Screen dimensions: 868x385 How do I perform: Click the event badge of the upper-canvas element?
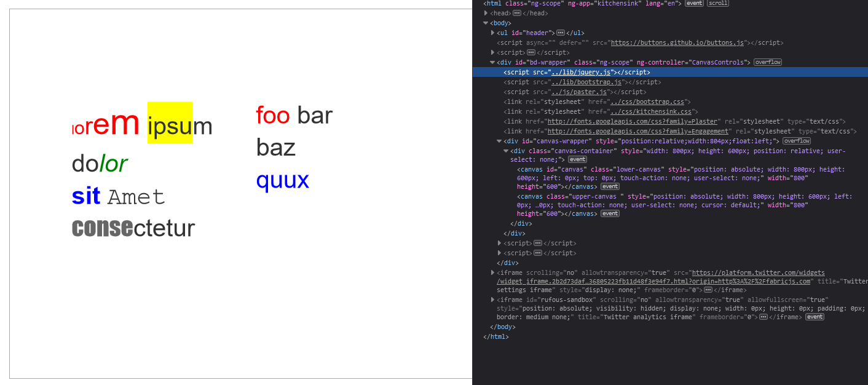(610, 213)
